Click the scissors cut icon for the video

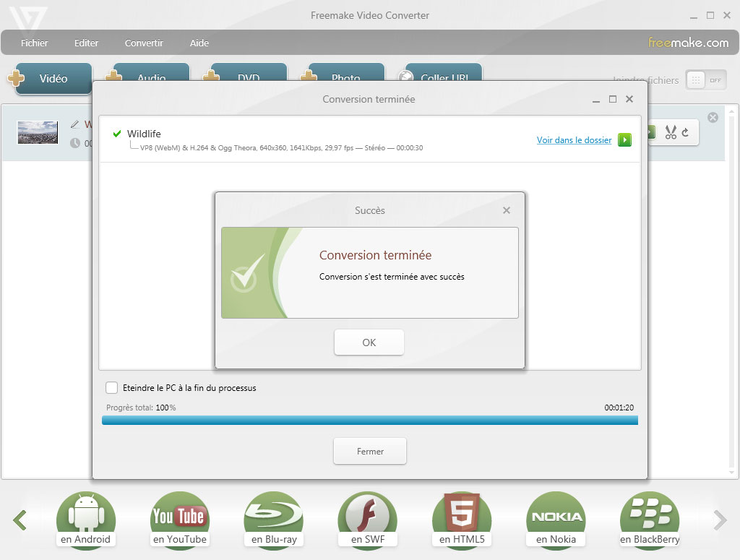tap(671, 132)
